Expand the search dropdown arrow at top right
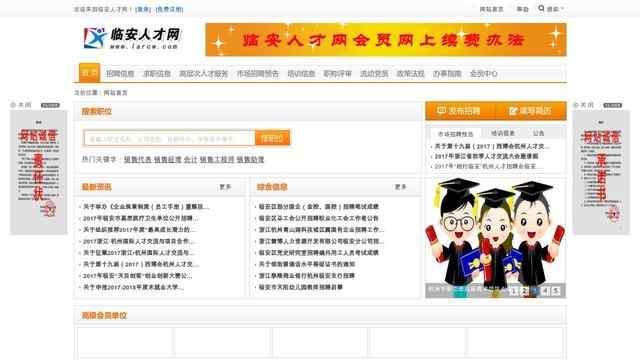640x360 pixels. pyautogui.click(x=562, y=9)
